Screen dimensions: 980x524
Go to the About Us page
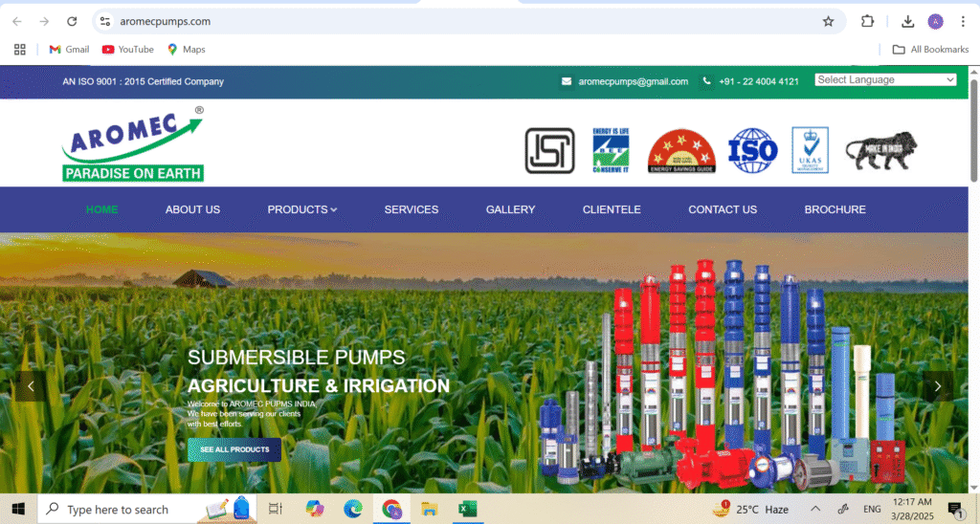point(192,209)
